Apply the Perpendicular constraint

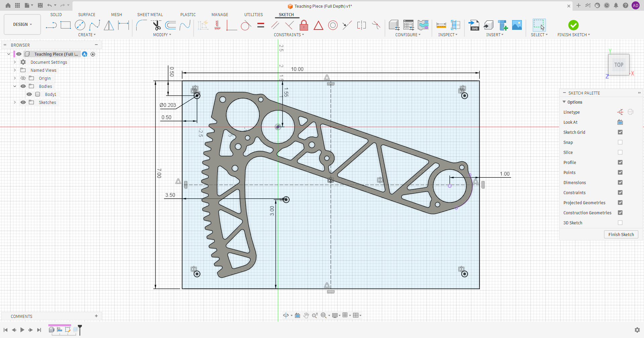[x=289, y=25]
